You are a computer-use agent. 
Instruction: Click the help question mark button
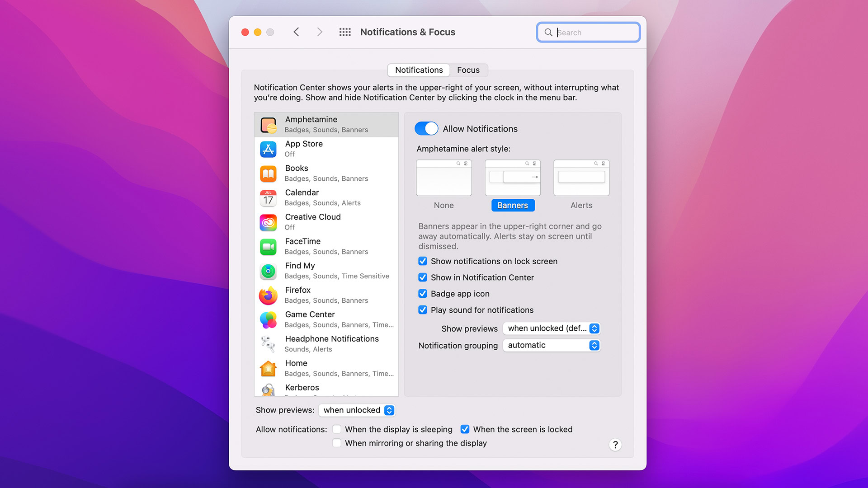pyautogui.click(x=615, y=445)
